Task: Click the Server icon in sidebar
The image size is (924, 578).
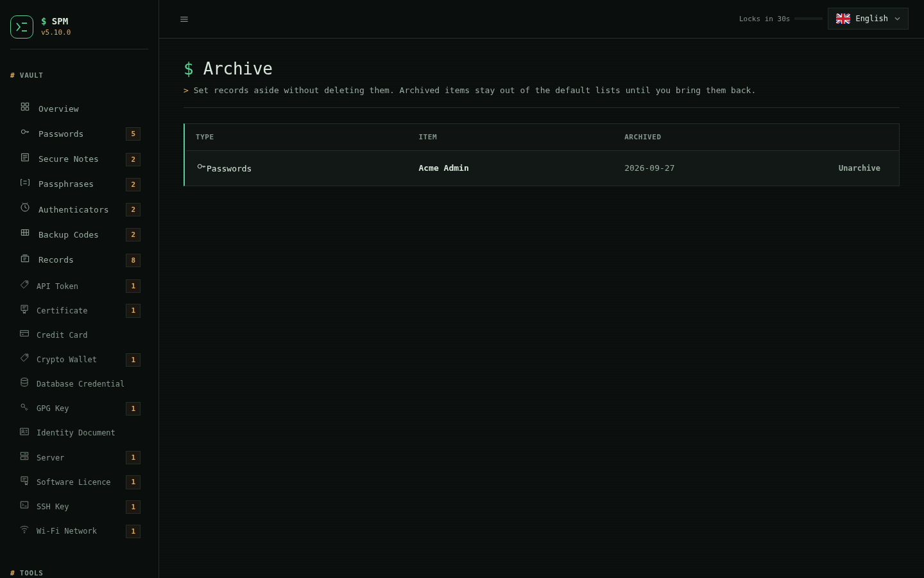Action: tap(24, 456)
